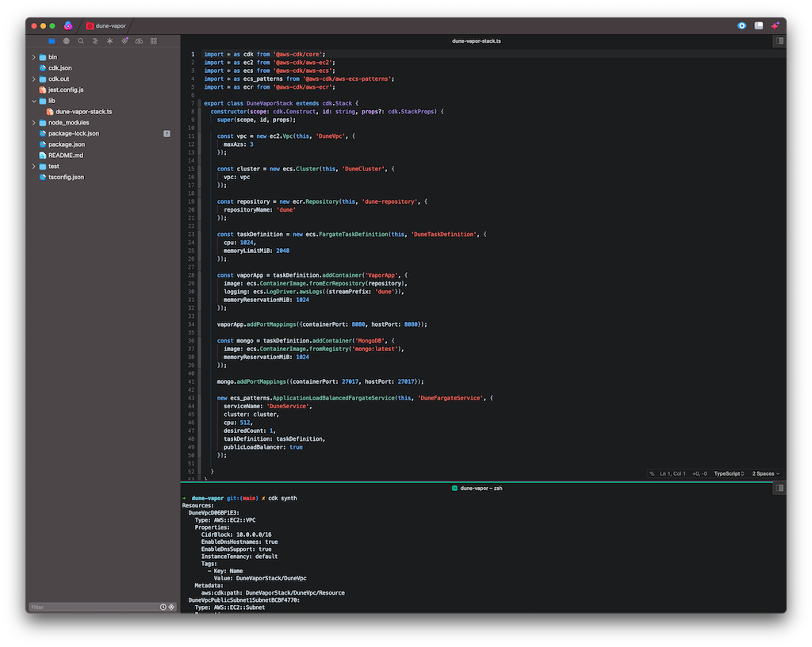Click the Nova launcher logo icon
This screenshot has height=647, width=812.
pyautogui.click(x=68, y=25)
